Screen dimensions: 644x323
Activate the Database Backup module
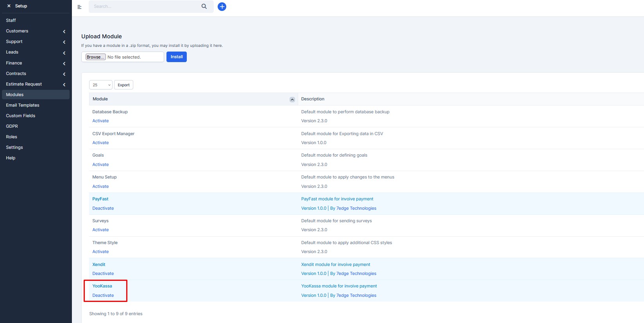coord(100,121)
